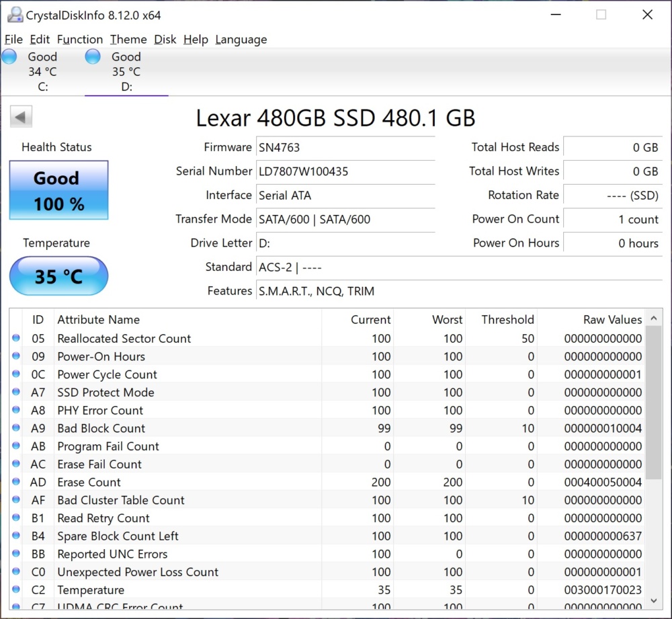Click the 35 °C temperature button
Viewport: 672px width, 619px height.
pos(58,276)
